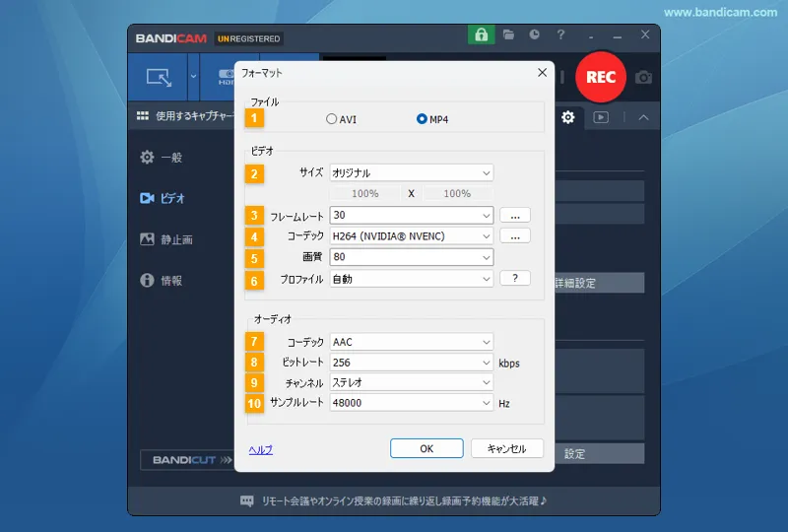Select the screen rectangle recording mode icon
788x532 pixels.
(159, 78)
